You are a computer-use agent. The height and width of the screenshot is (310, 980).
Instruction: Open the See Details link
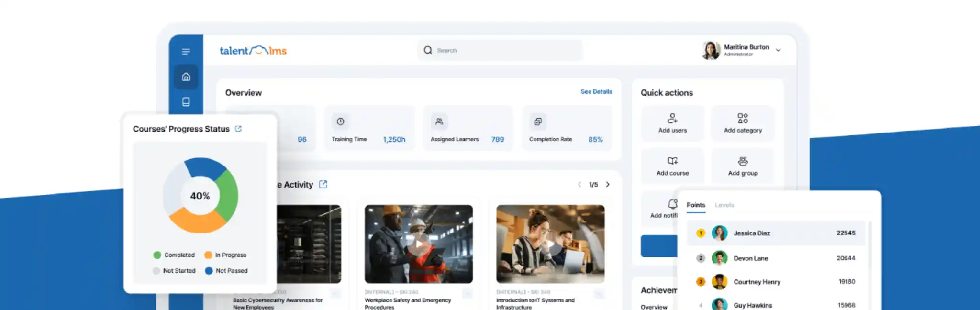[x=596, y=91]
